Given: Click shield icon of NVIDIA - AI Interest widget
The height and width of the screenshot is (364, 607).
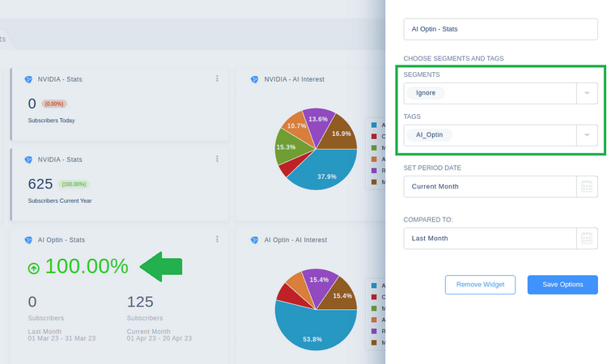Looking at the screenshot, I should pyautogui.click(x=254, y=79).
